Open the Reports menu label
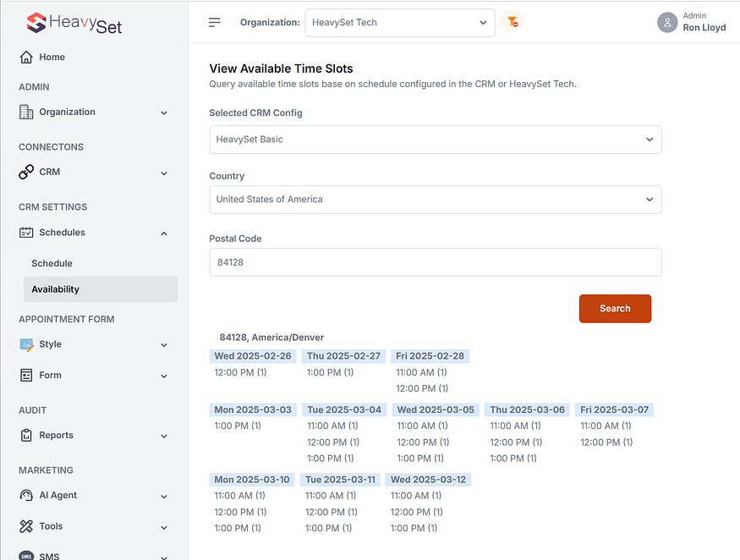Screen dimensions: 740x560 (x=56, y=436)
